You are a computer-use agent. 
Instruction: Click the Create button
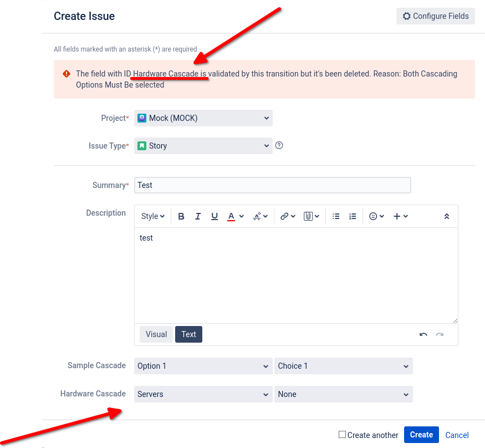click(421, 435)
